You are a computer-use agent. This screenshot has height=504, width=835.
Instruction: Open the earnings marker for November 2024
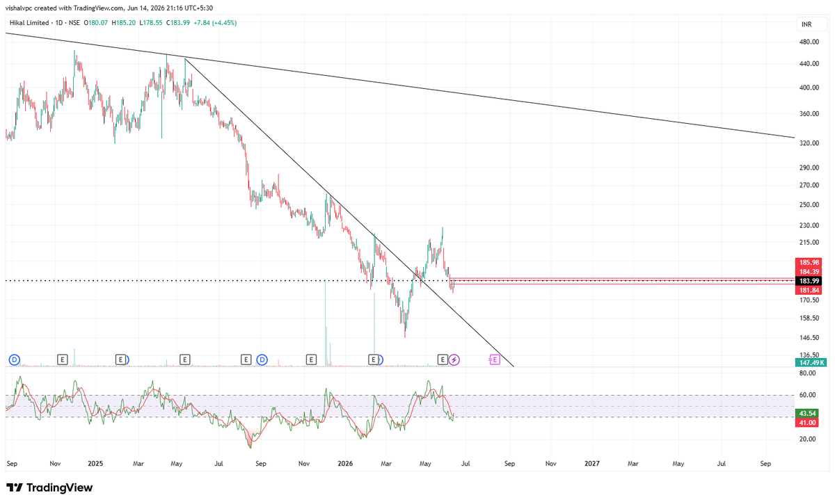(62, 359)
